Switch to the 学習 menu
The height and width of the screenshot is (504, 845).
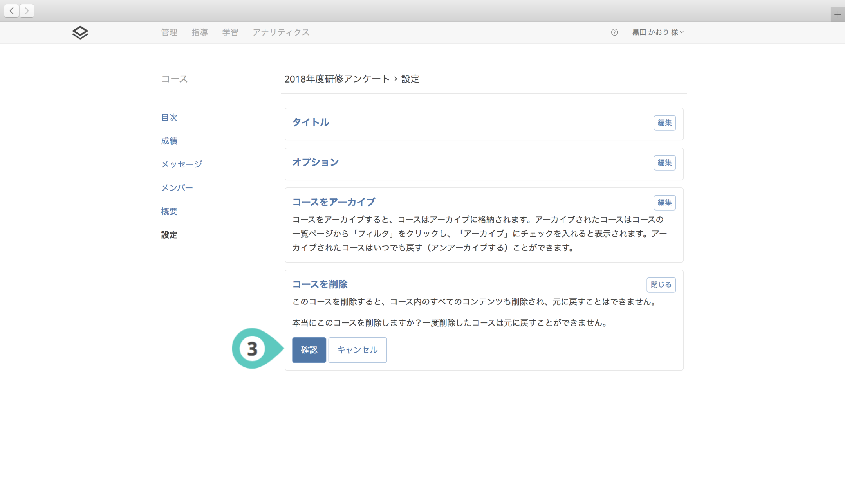click(x=230, y=32)
